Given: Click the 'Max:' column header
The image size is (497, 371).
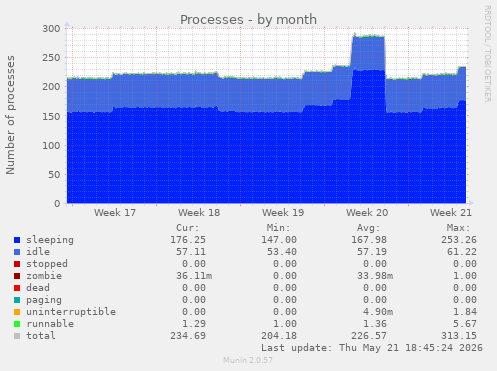Looking at the screenshot, I should [459, 228].
